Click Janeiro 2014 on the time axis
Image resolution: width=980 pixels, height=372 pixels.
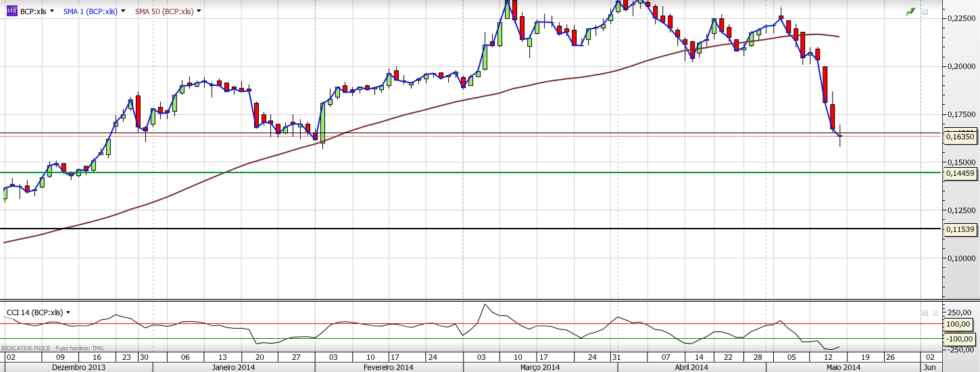point(233,367)
